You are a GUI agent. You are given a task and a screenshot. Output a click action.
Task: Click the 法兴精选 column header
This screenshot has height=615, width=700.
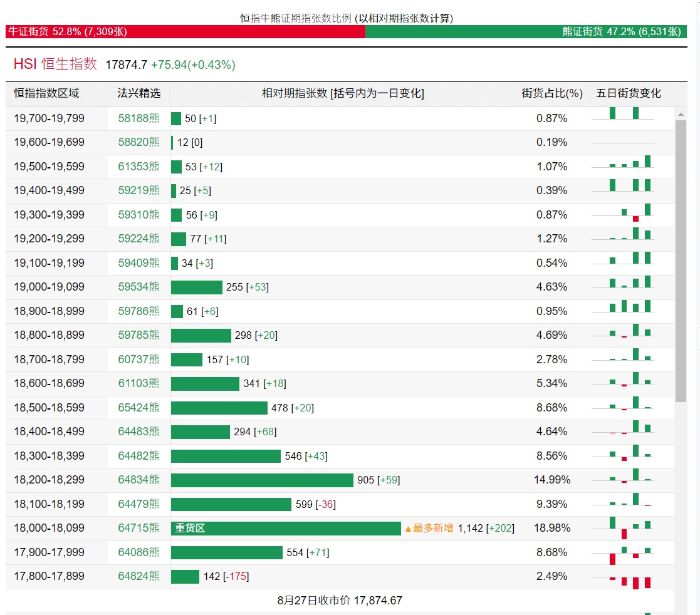pyautogui.click(x=138, y=93)
